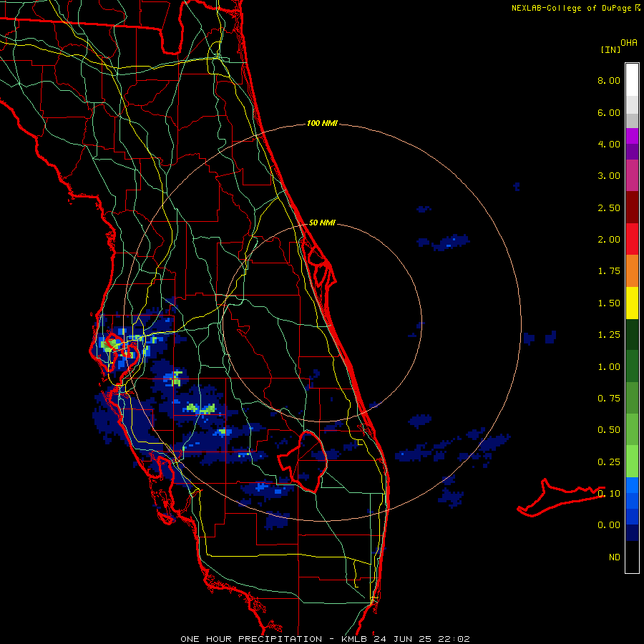Click the [IN] units label
The image size is (644, 644).
click(x=610, y=49)
